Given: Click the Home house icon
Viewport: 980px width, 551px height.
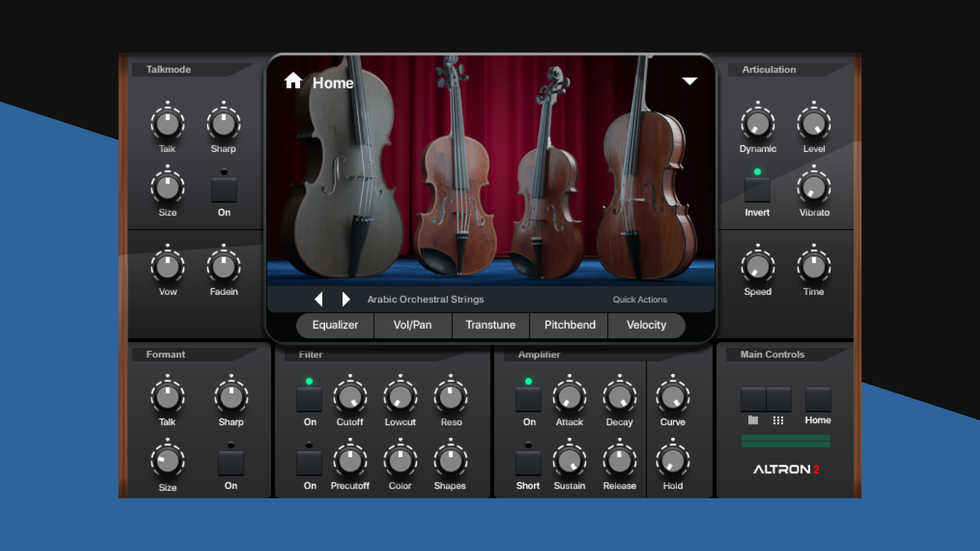Looking at the screenshot, I should click(293, 81).
